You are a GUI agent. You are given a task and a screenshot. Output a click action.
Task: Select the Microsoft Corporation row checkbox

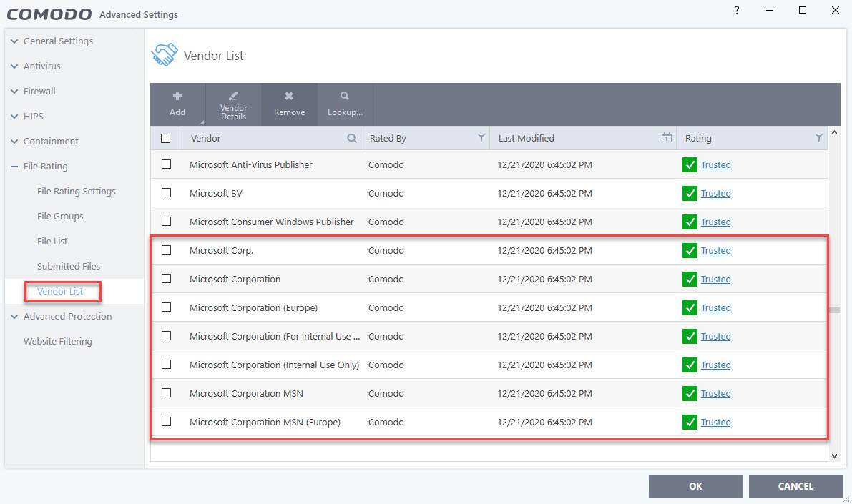(166, 279)
